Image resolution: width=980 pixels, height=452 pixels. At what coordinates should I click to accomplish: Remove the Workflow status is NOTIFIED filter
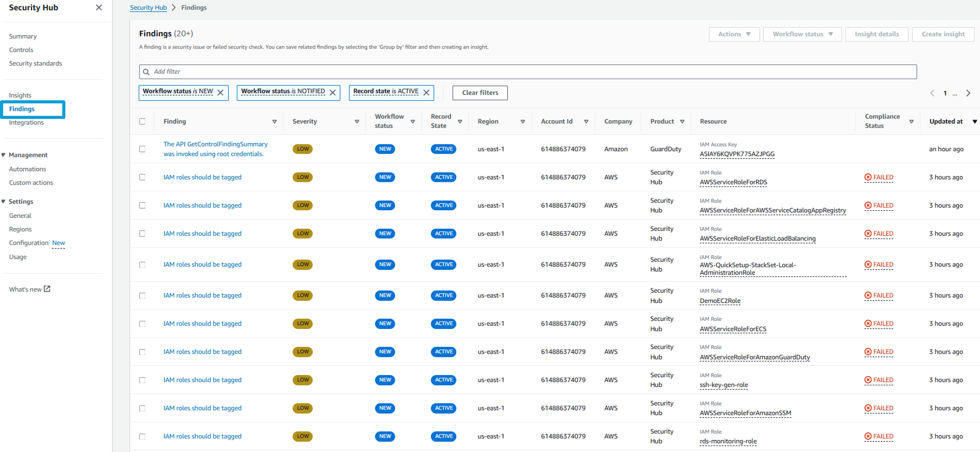pos(332,92)
